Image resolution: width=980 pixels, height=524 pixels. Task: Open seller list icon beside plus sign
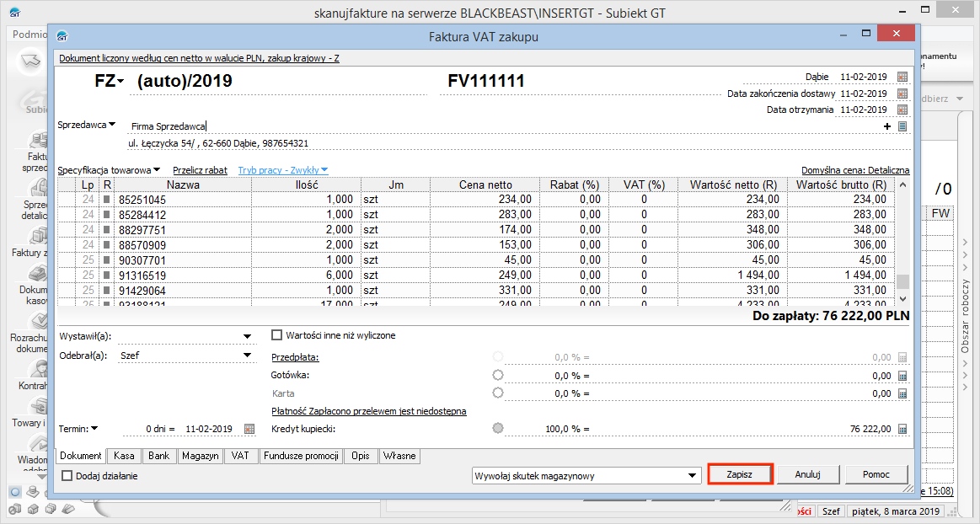tap(902, 126)
